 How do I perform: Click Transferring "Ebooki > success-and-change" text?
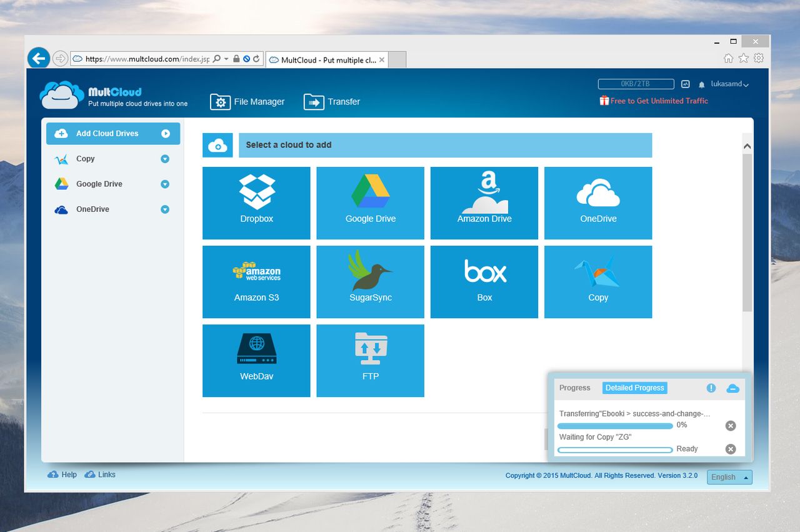point(634,414)
